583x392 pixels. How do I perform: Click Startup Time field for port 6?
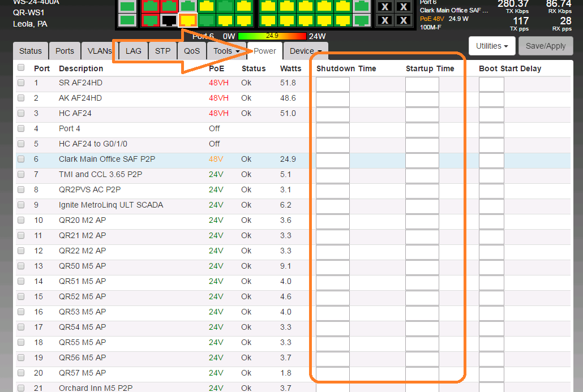coord(422,161)
